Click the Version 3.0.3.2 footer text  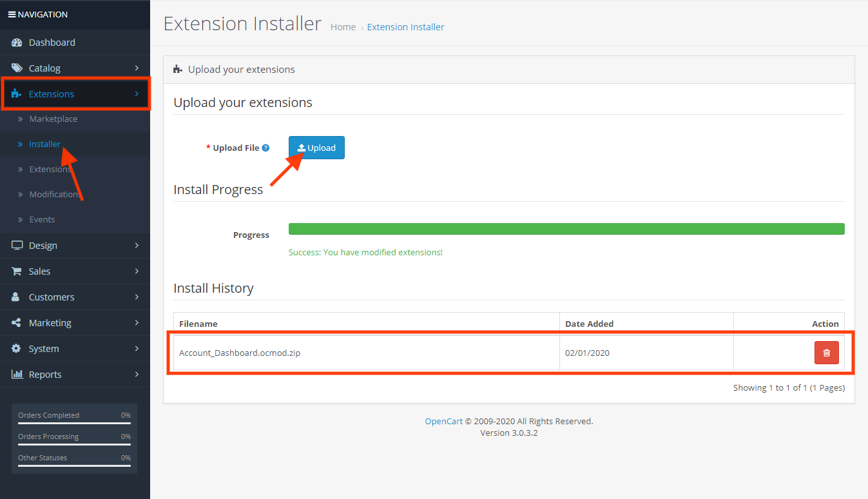[509, 433]
